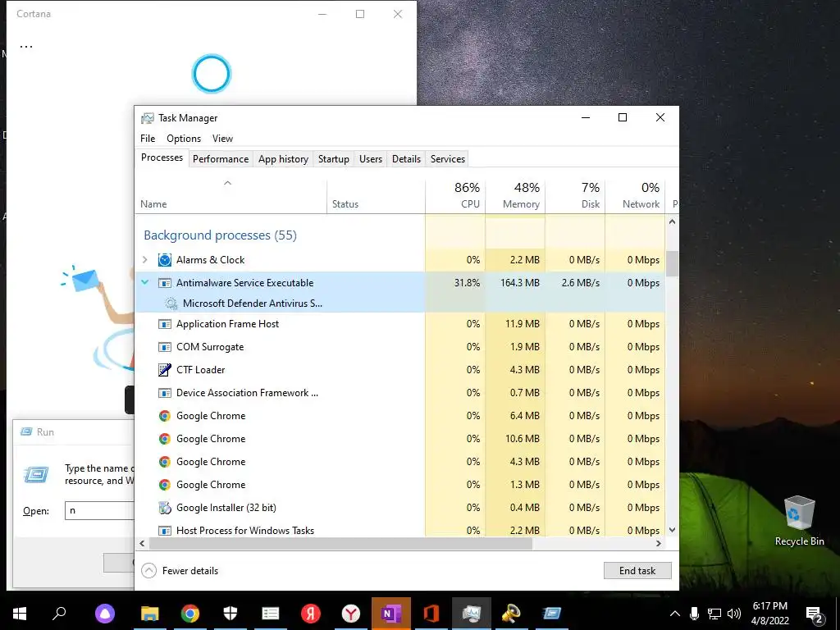Open Yandex Browser from the taskbar
The height and width of the screenshot is (630, 840).
point(351,614)
